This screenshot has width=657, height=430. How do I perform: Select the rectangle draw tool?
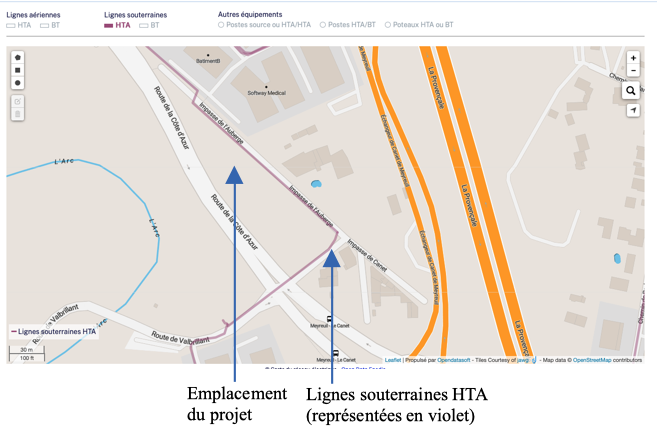[18, 70]
